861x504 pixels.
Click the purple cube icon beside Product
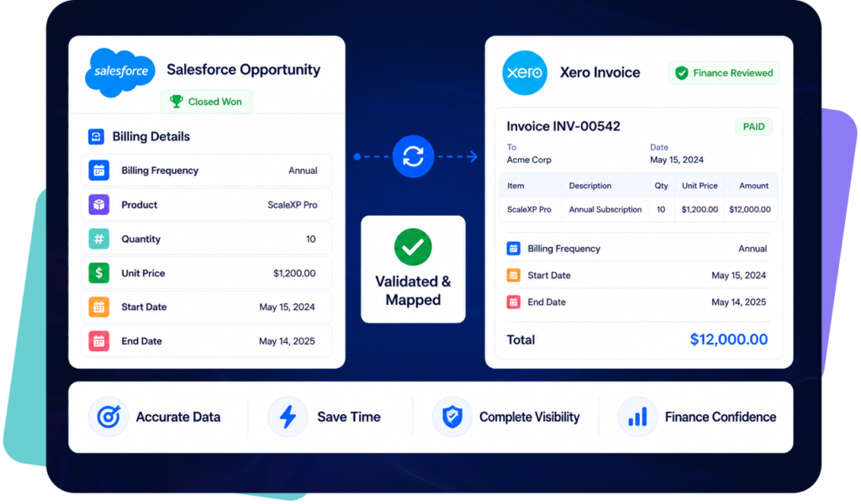tap(99, 205)
